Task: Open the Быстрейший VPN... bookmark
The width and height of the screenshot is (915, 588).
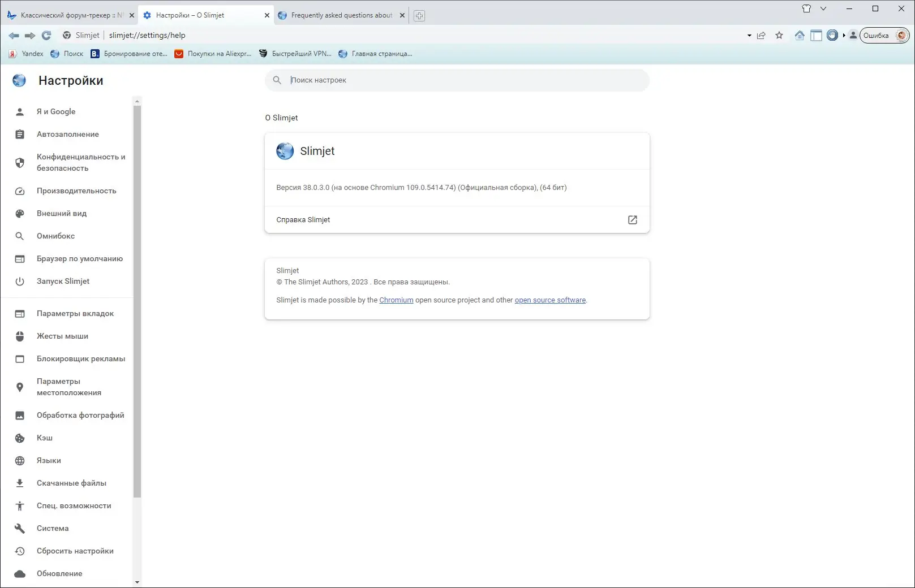Action: tap(295, 54)
